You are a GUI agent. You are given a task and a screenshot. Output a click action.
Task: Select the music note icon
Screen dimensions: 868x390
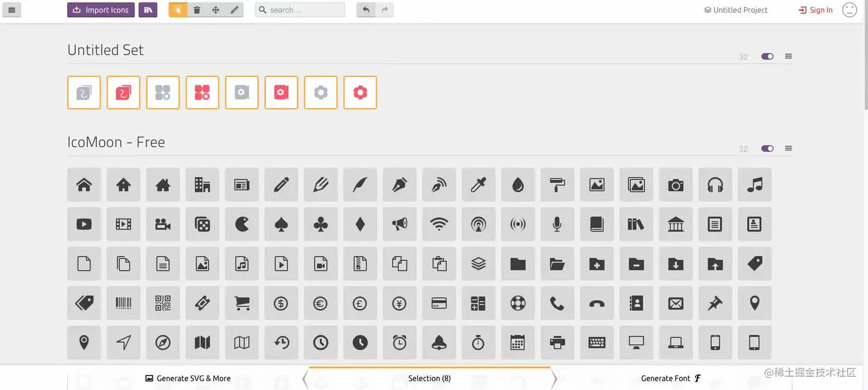click(754, 184)
